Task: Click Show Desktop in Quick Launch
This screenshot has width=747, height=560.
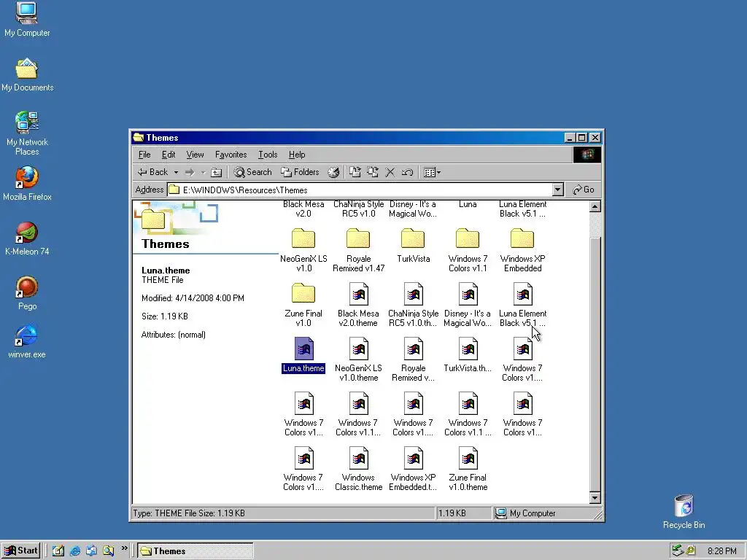Action: pos(58,551)
